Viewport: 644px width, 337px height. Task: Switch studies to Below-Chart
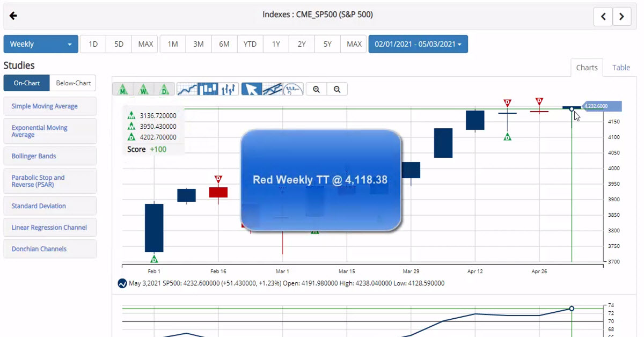click(x=74, y=83)
